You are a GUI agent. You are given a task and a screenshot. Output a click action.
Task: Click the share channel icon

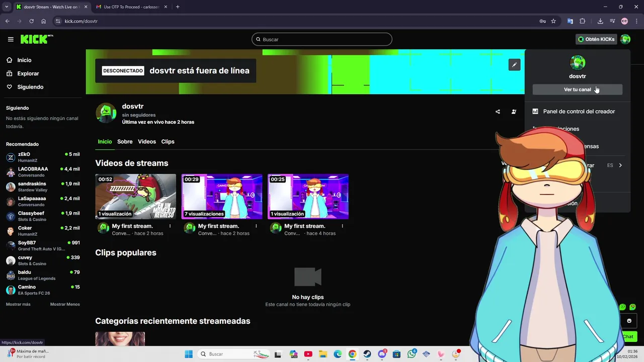click(x=498, y=112)
